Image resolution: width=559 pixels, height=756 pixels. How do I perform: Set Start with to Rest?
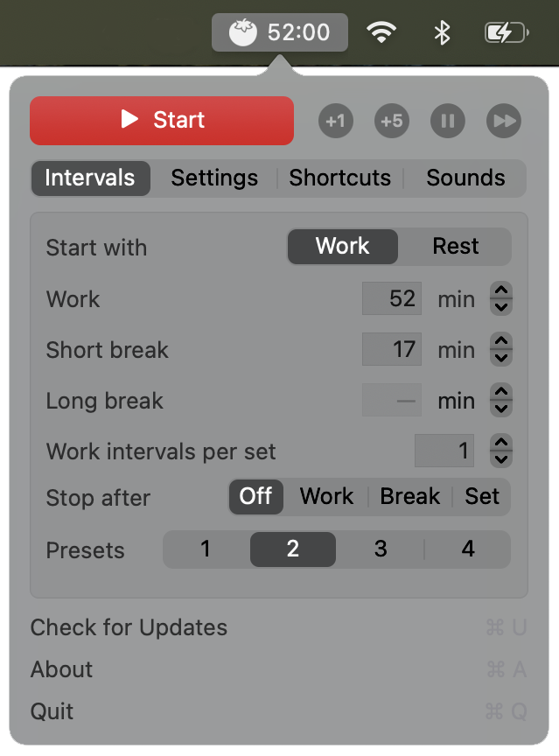(455, 247)
